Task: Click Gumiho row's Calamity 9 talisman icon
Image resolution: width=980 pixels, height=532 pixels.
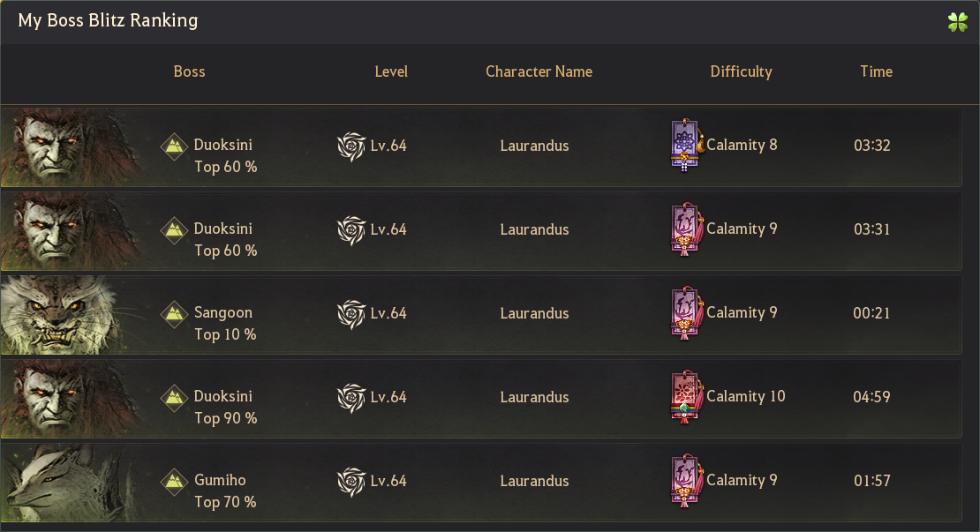Action: click(x=686, y=480)
